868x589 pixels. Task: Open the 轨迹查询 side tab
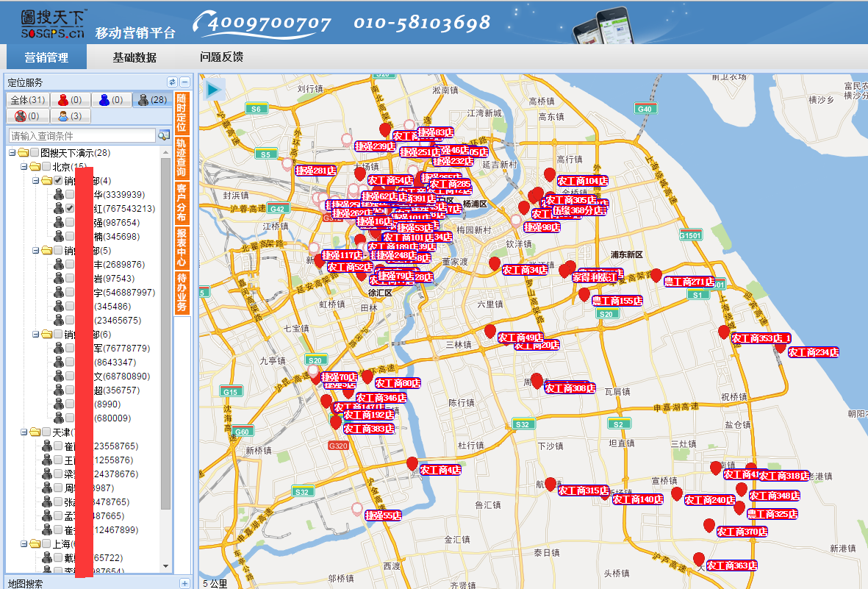182,158
